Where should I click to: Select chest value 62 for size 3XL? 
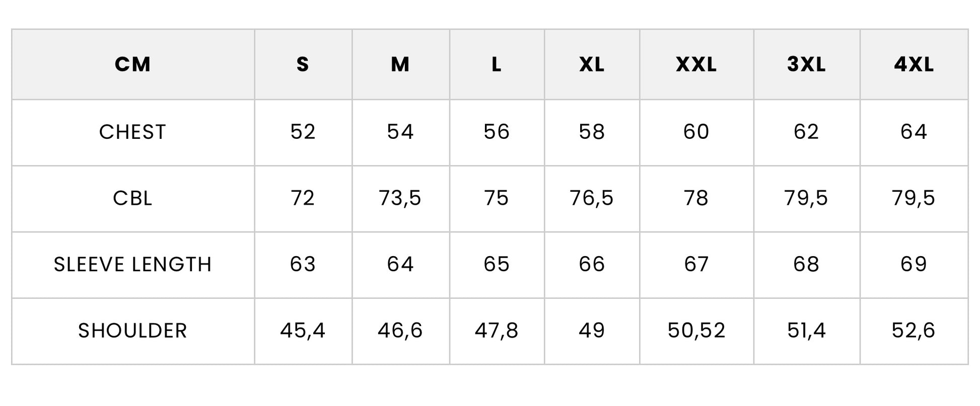click(x=806, y=132)
